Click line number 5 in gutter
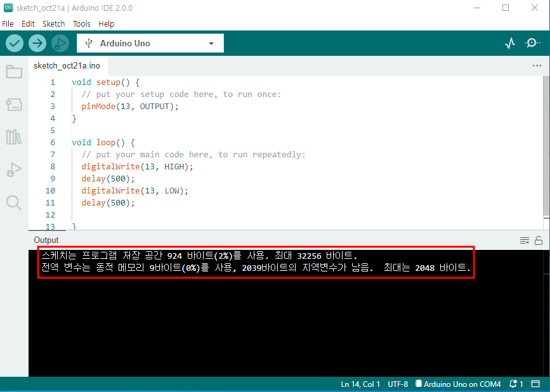Image resolution: width=550 pixels, height=392 pixels. (x=53, y=131)
